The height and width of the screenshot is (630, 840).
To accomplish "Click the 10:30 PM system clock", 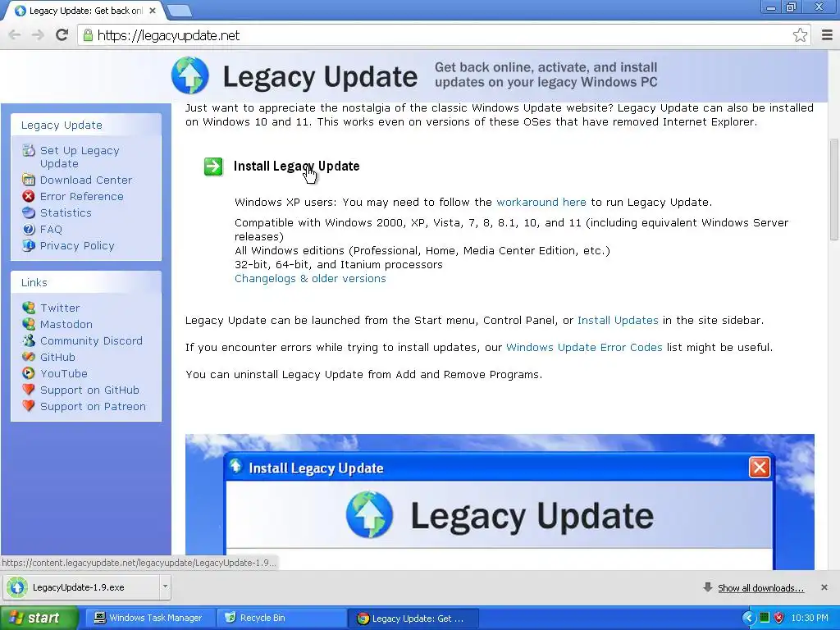I will [x=810, y=618].
